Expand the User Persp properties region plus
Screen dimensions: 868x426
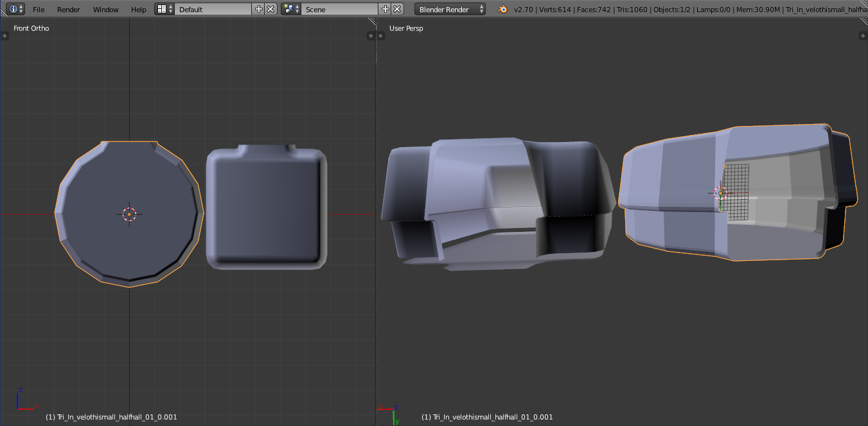click(x=863, y=36)
